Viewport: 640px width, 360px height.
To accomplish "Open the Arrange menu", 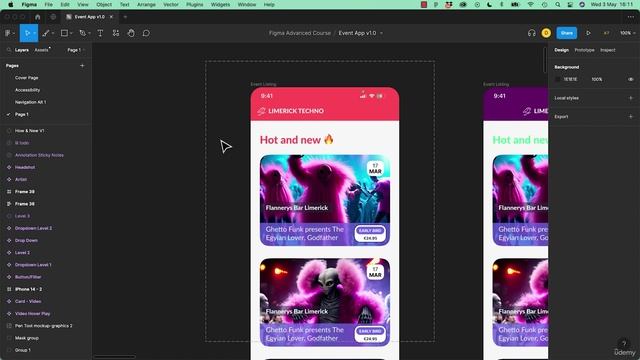I will coord(146,4).
